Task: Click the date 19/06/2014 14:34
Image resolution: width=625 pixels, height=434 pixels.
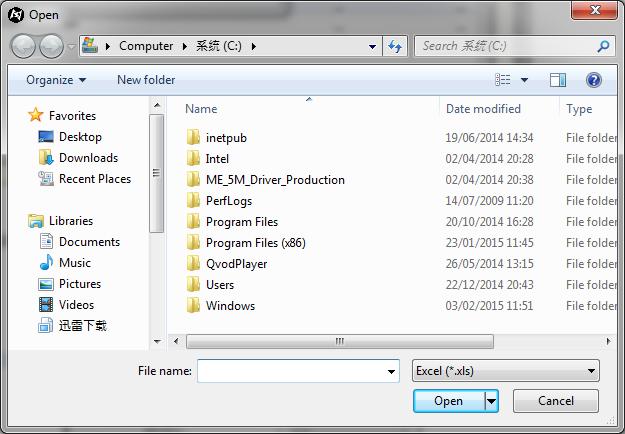Action: [x=489, y=137]
